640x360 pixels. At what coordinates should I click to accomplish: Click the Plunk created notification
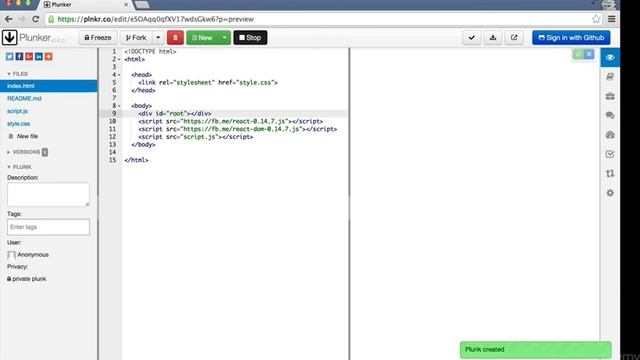[x=536, y=350]
